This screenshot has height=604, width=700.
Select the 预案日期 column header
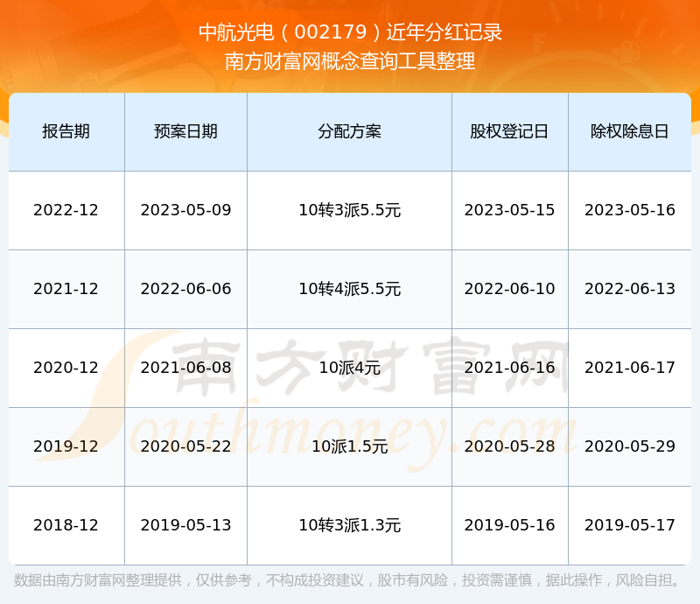185,132
